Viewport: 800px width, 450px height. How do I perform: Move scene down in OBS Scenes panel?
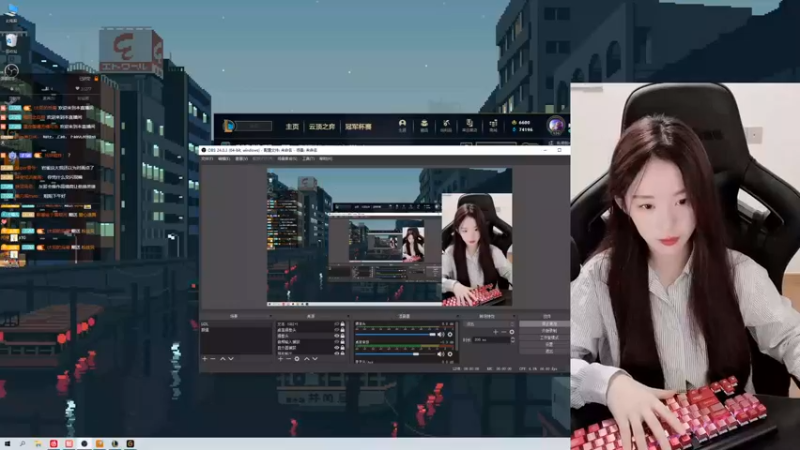coord(231,359)
